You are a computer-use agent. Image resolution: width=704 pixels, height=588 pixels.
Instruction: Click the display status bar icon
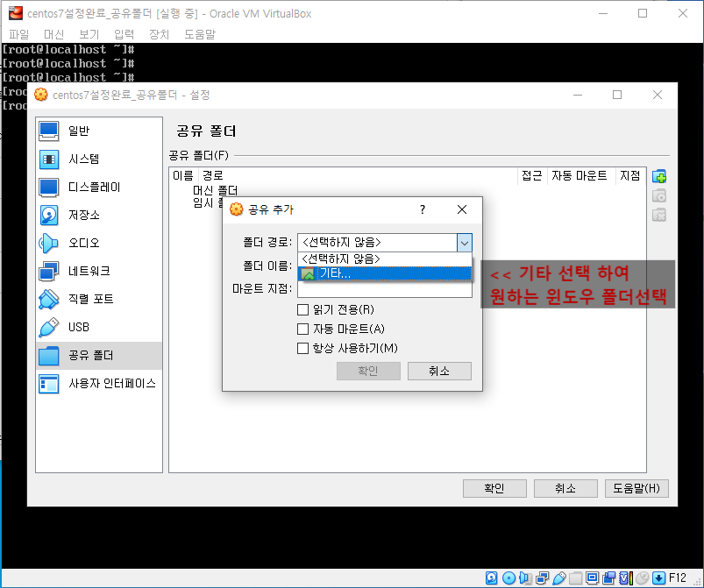point(592,578)
